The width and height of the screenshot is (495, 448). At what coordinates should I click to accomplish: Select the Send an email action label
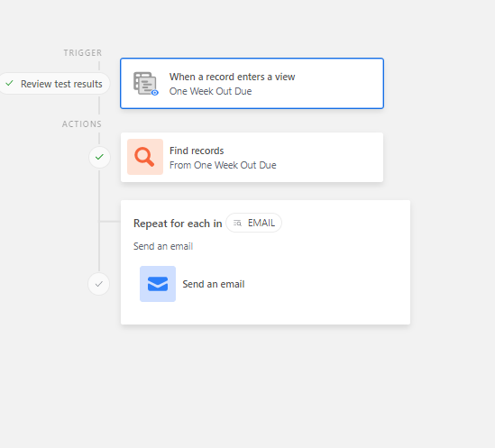click(214, 284)
